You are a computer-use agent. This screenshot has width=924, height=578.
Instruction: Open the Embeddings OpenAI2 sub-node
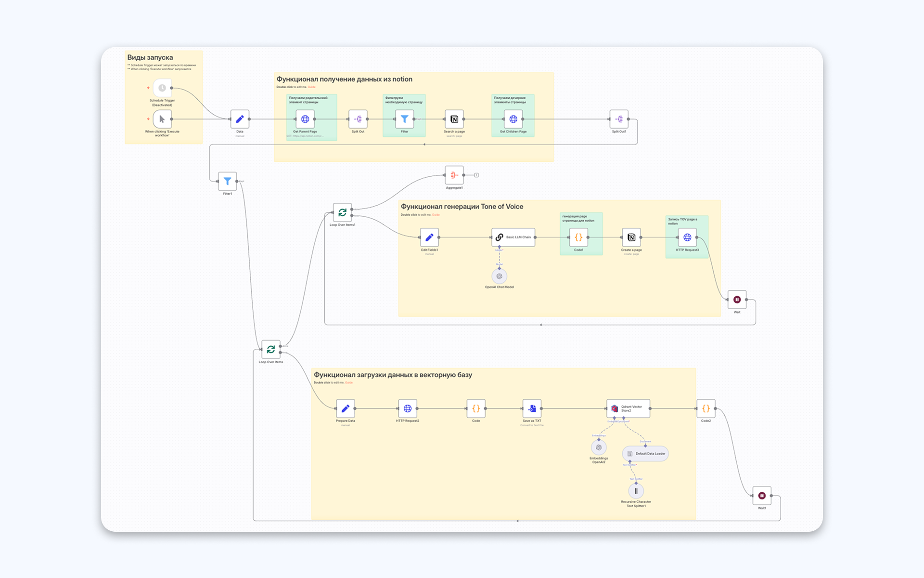(599, 447)
